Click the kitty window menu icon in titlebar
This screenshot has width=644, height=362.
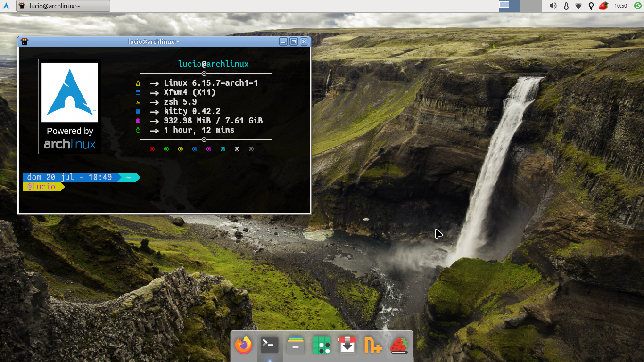click(25, 41)
